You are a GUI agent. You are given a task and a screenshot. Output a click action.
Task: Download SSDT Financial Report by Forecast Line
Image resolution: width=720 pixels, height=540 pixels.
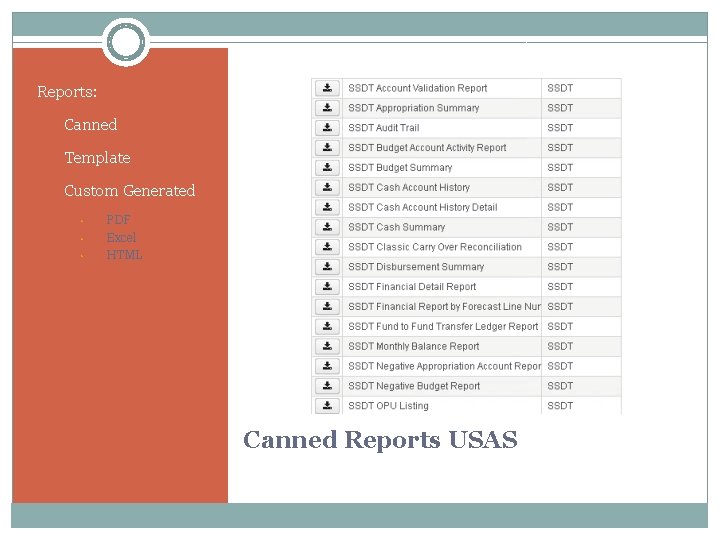[x=327, y=306]
